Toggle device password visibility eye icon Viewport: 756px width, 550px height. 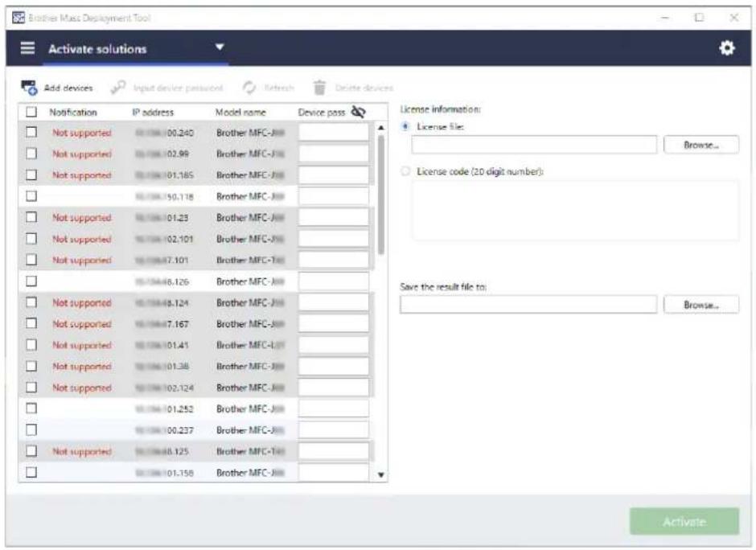tap(358, 112)
